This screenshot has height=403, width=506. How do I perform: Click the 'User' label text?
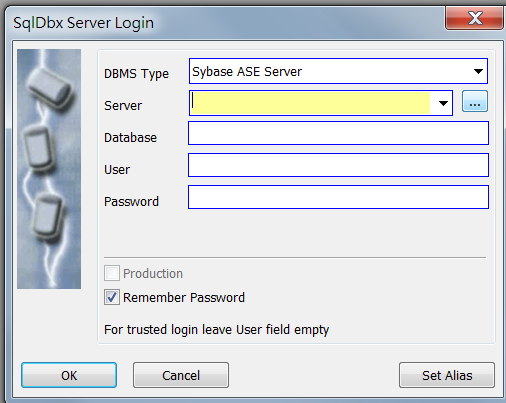[x=117, y=170]
